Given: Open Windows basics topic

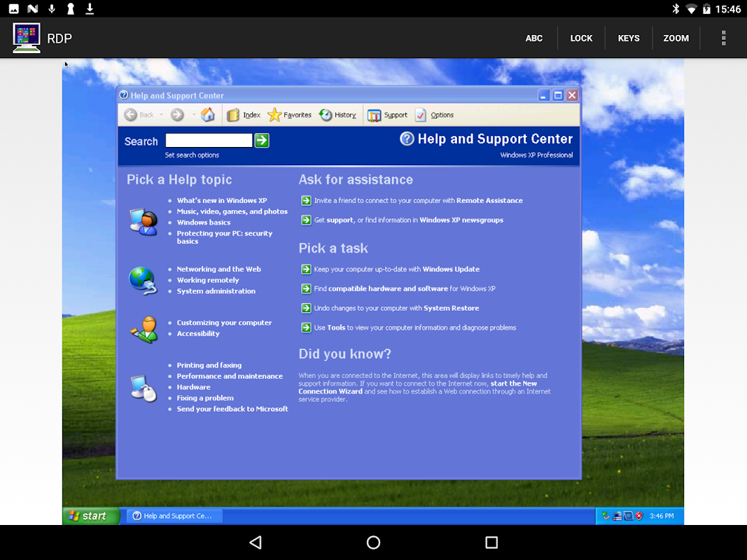Looking at the screenshot, I should point(204,223).
